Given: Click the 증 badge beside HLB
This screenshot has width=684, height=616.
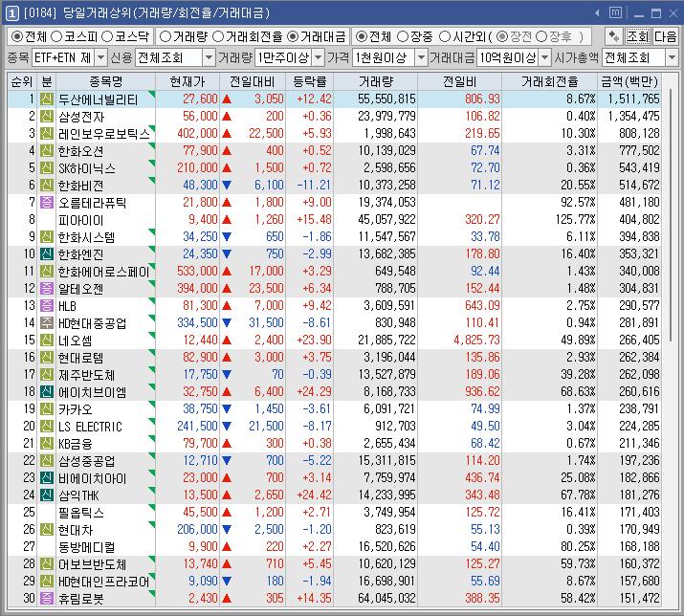Looking at the screenshot, I should (x=47, y=305).
